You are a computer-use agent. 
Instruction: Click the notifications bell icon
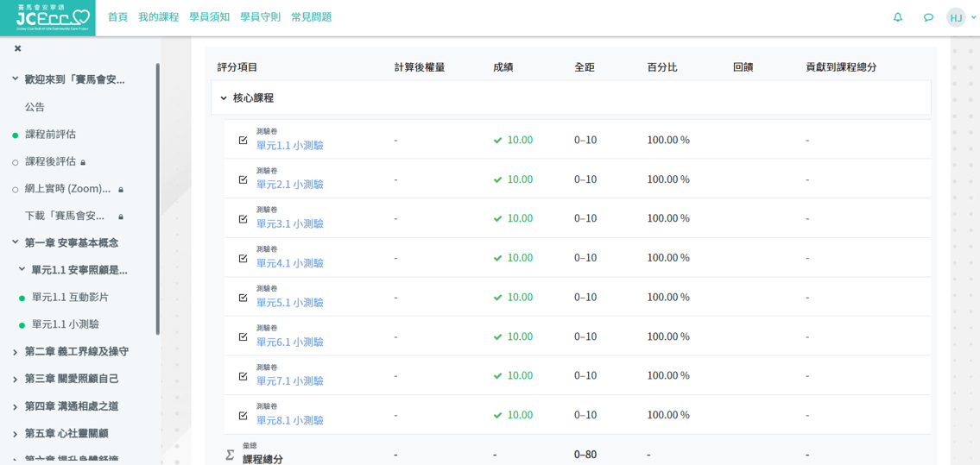(898, 17)
